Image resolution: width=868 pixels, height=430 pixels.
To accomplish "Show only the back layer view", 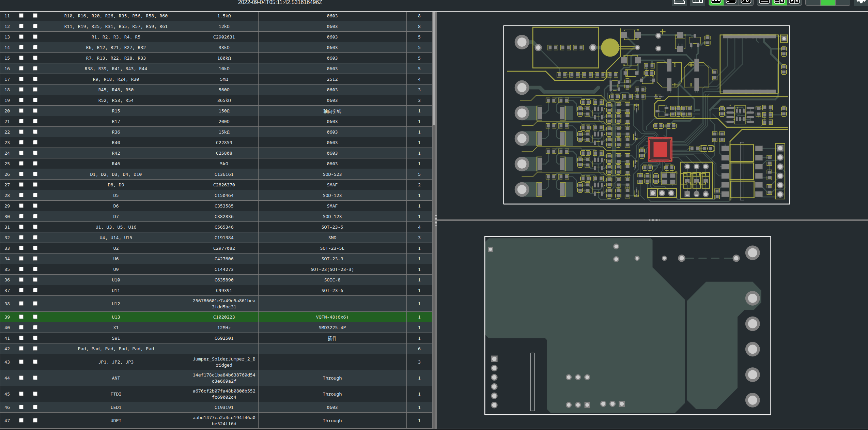I will coord(842,2).
